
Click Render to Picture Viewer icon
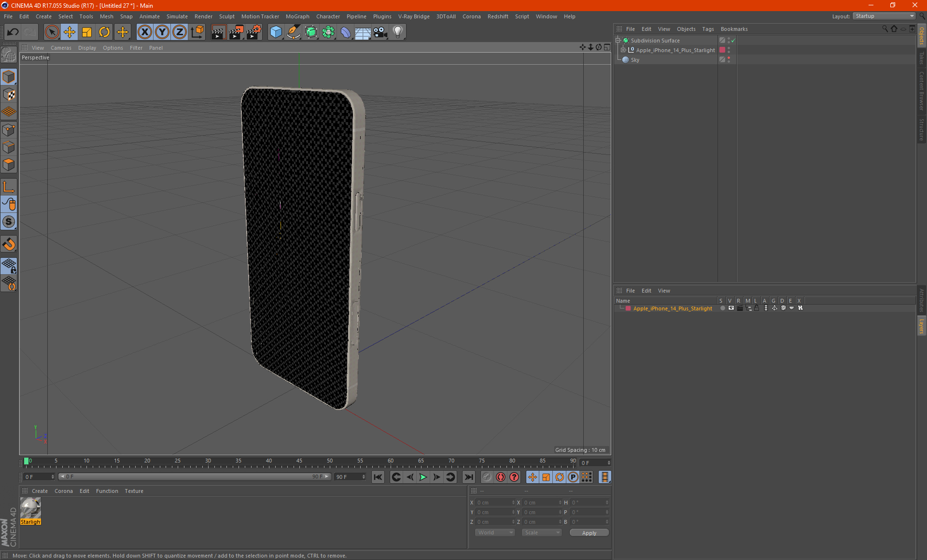tap(236, 32)
